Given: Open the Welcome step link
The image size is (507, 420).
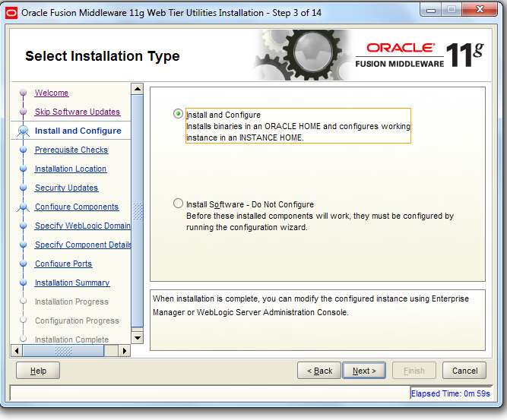Looking at the screenshot, I should click(x=52, y=93).
